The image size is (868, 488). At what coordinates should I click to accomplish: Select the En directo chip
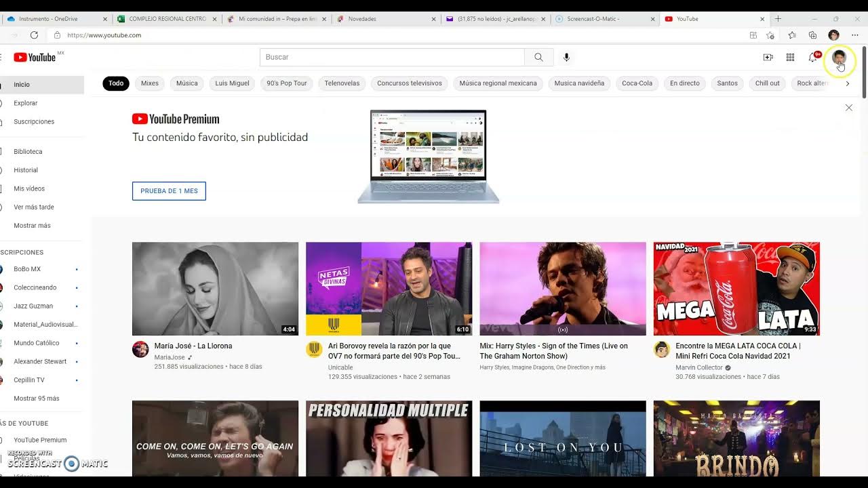pos(685,83)
